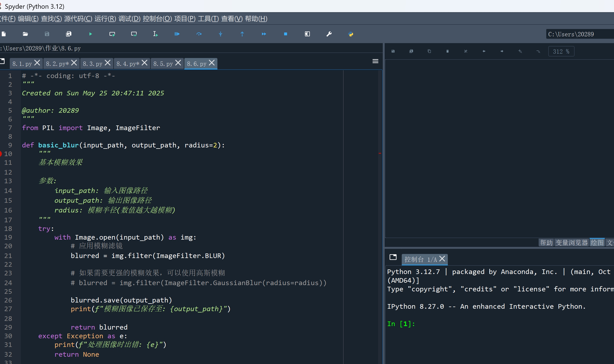The height and width of the screenshot is (364, 614).
Task: Switch to the 变量浏览器 pane tab
Action: (x=571, y=243)
